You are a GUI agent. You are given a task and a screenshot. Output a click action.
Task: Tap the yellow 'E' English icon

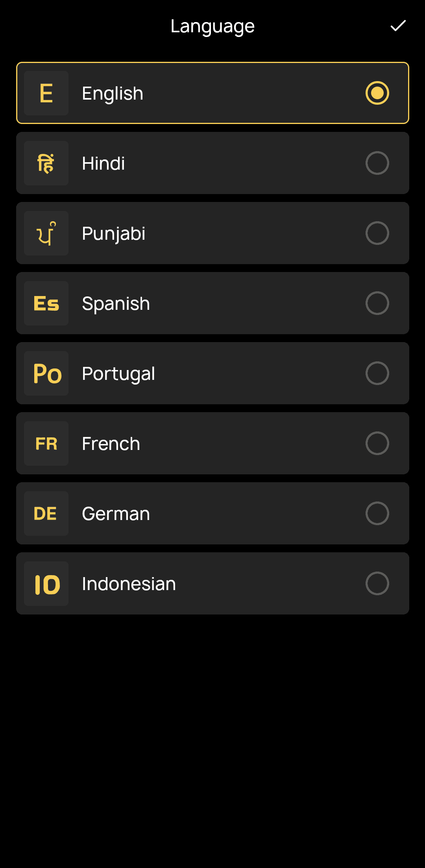coord(46,93)
